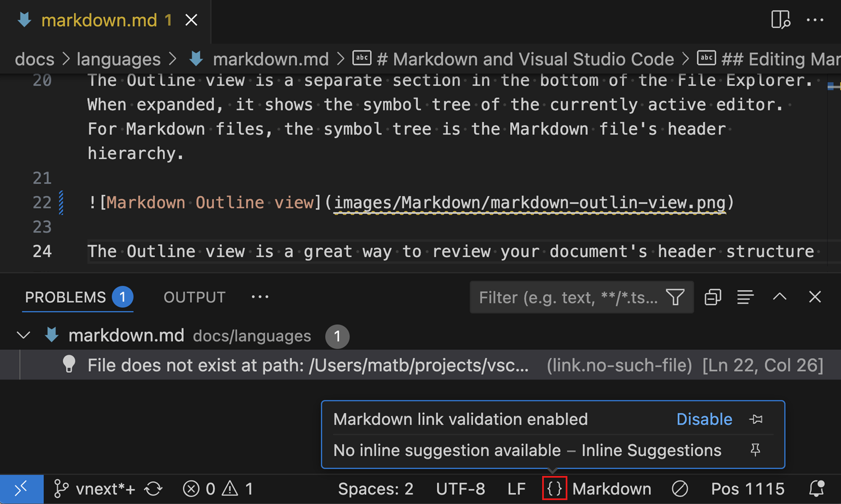Click the quick fix lightbulb icon
The width and height of the screenshot is (841, 504).
69,364
